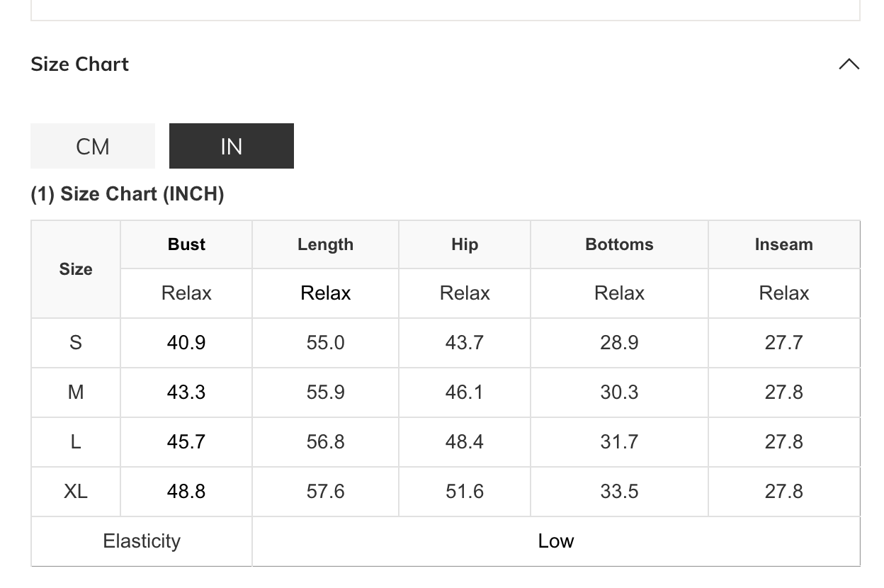Collapse the Size Chart chevron arrow
The height and width of the screenshot is (588, 884).
[849, 64]
